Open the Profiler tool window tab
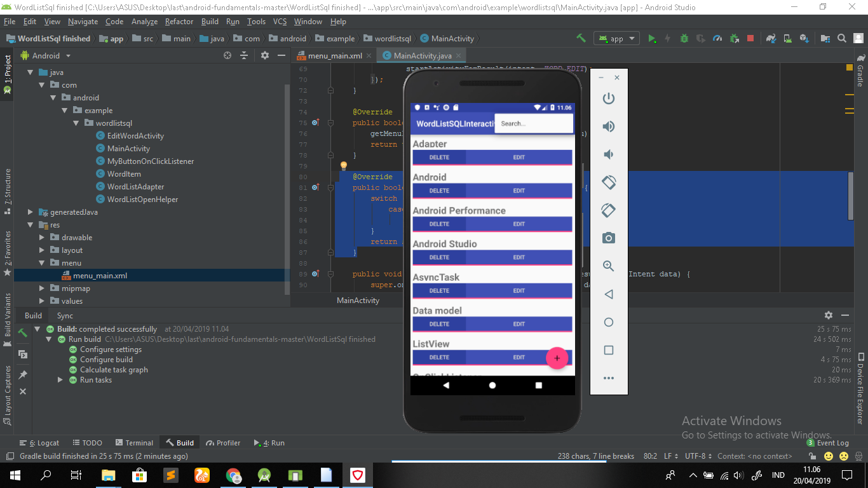This screenshot has height=488, width=868. pos(223,443)
